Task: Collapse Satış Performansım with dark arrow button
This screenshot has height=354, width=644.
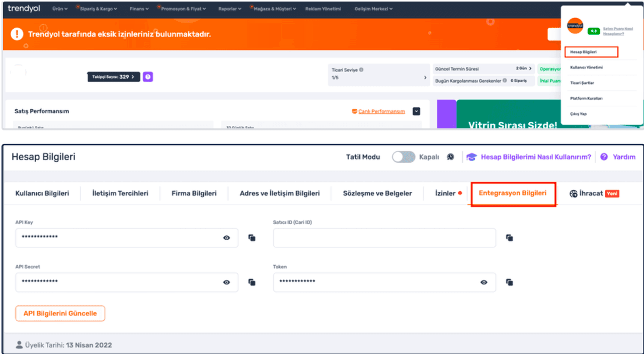Action: coord(416,111)
